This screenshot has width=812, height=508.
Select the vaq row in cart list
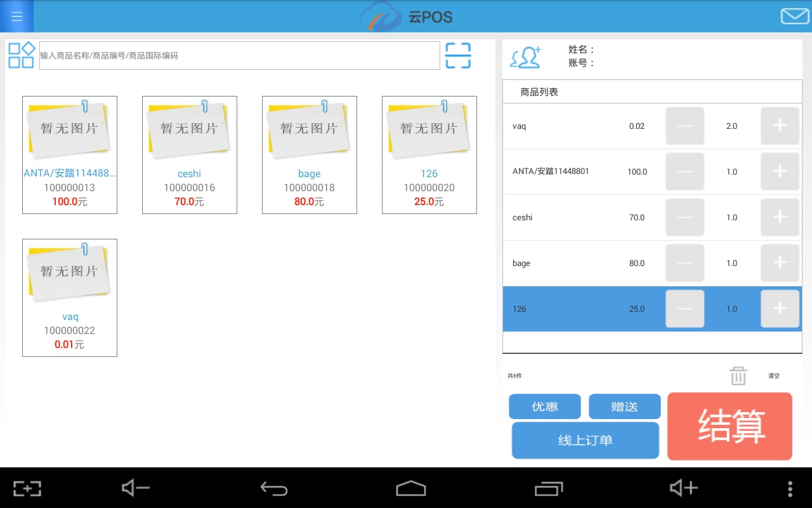tap(652, 126)
